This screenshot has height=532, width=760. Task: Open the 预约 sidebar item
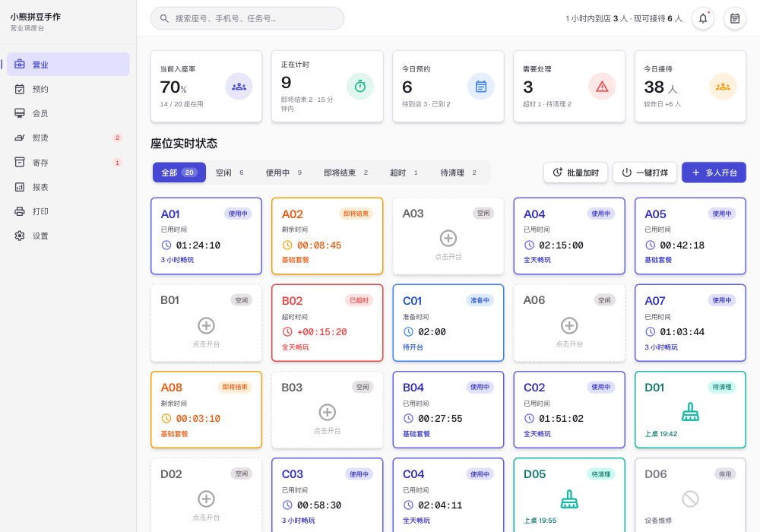(x=68, y=89)
